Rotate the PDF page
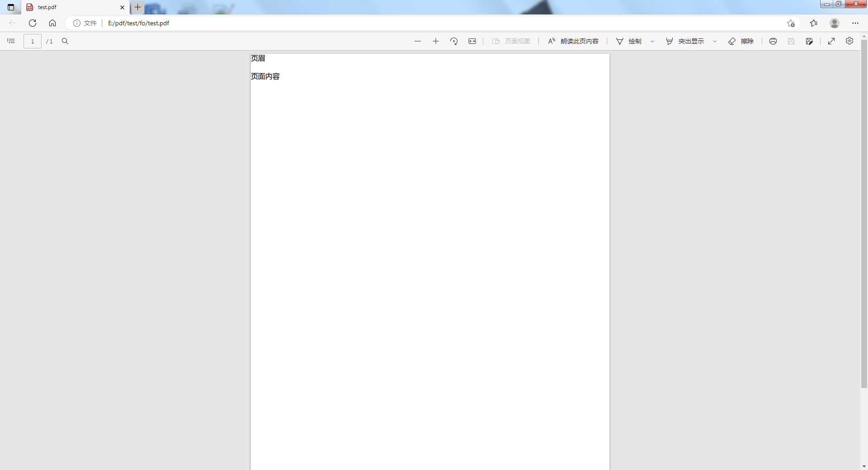 pyautogui.click(x=454, y=41)
